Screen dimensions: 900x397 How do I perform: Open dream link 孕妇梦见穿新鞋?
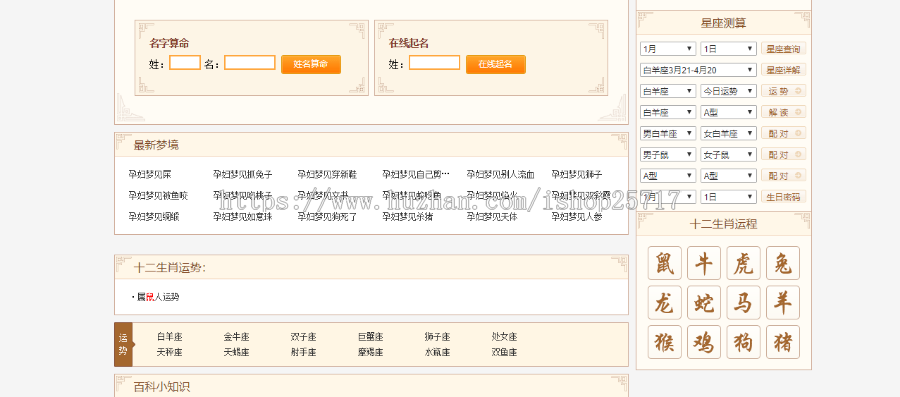[x=327, y=175]
